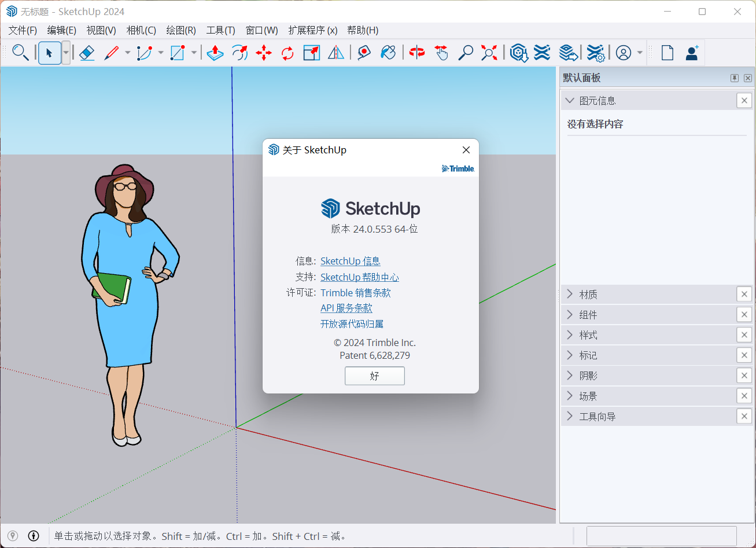Activate the Push/Pull tool
This screenshot has width=756, height=548.
pyautogui.click(x=215, y=53)
